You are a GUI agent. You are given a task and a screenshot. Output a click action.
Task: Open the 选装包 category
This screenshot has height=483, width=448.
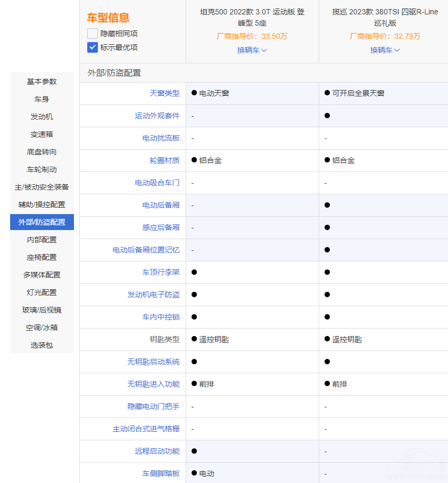pyautogui.click(x=42, y=345)
